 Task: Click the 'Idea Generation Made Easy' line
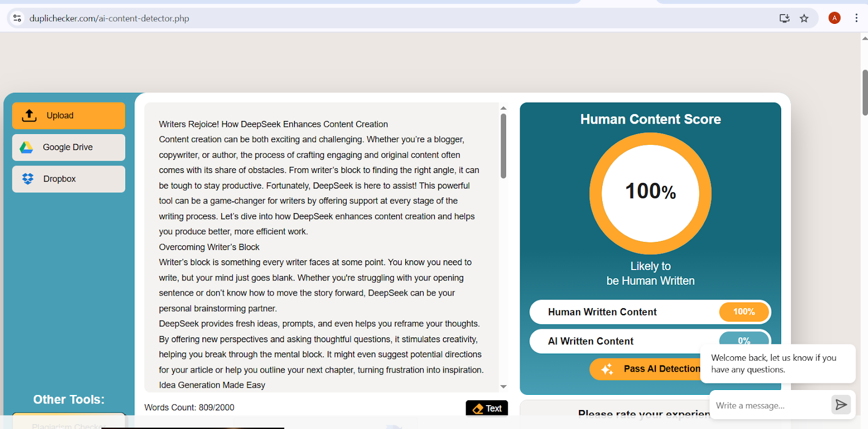(x=212, y=385)
